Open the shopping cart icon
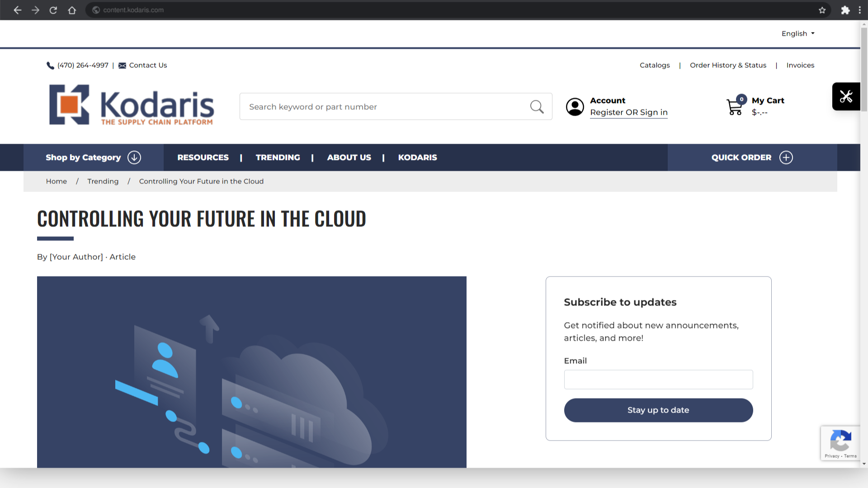The image size is (868, 488). point(734,107)
